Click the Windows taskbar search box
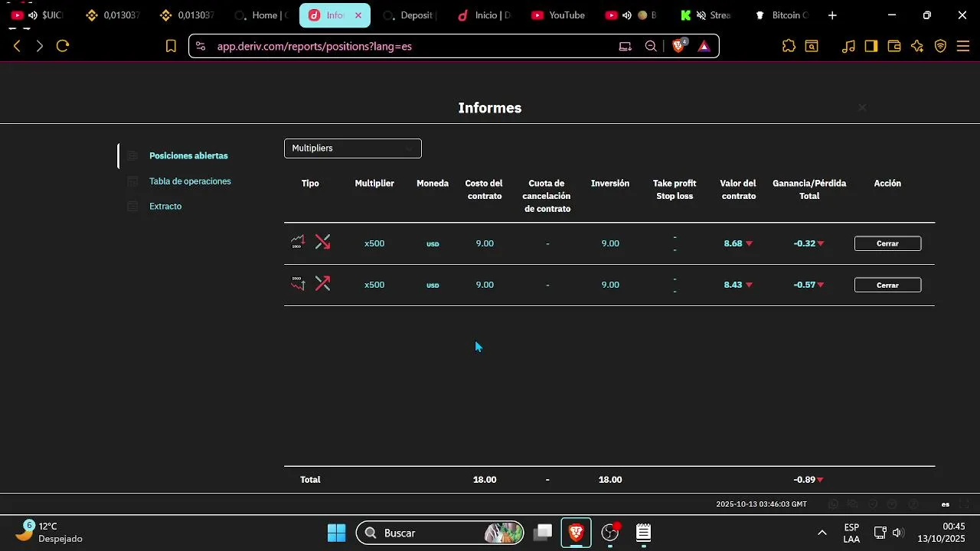980x551 pixels. pos(440,533)
